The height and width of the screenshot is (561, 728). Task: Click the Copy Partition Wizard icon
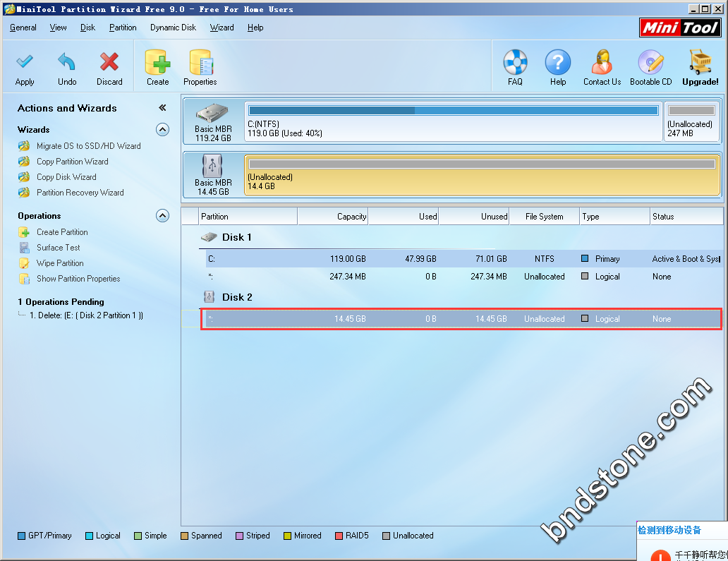click(24, 161)
